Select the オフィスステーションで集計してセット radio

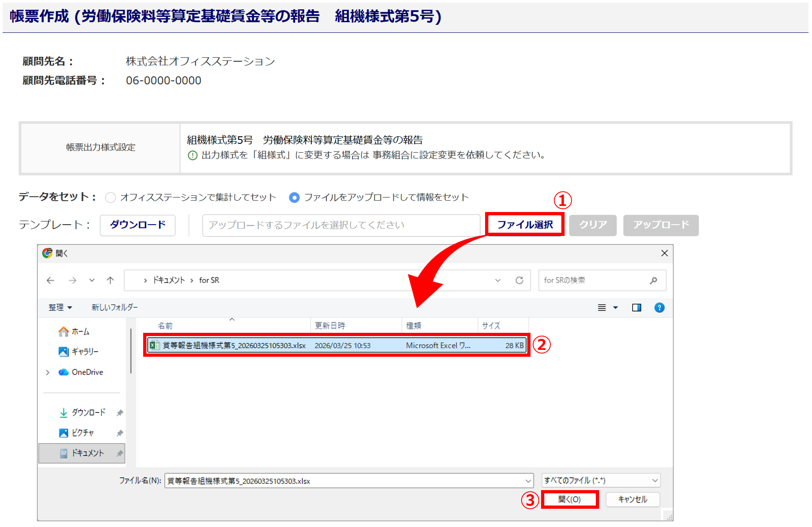110,197
